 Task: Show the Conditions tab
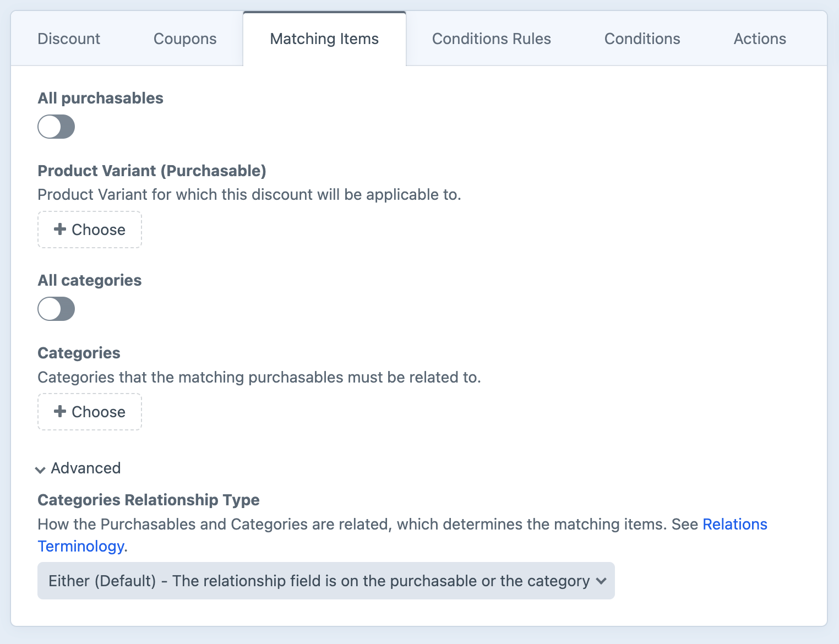point(642,39)
